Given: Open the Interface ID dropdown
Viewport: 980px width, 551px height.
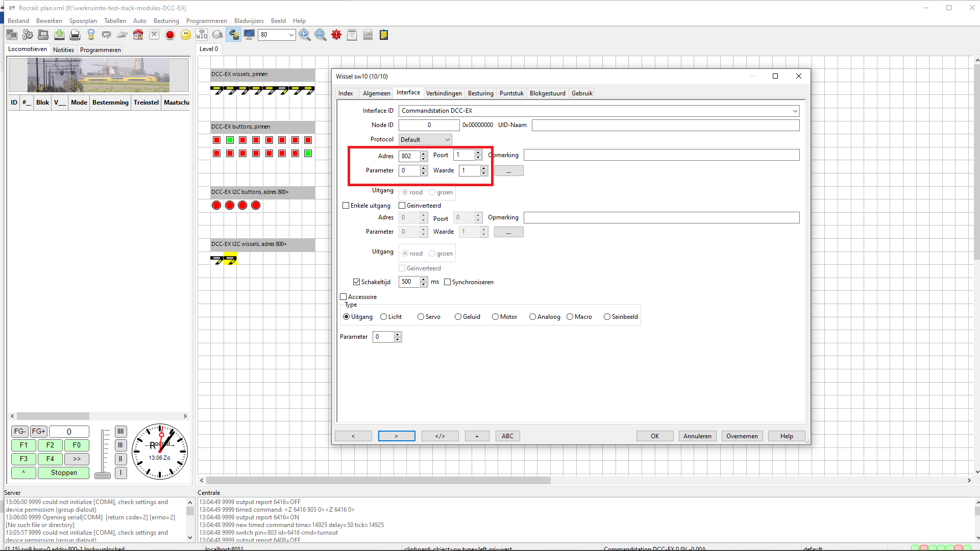Looking at the screenshot, I should point(599,111).
